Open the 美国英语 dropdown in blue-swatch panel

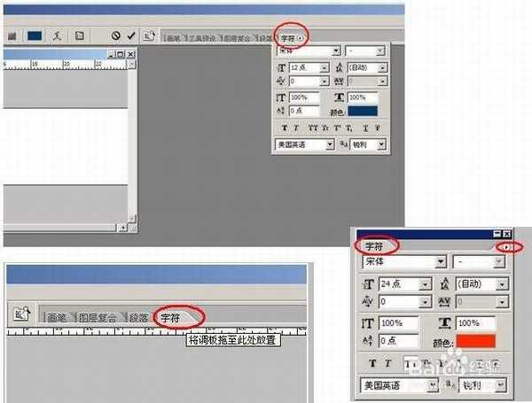click(x=330, y=144)
